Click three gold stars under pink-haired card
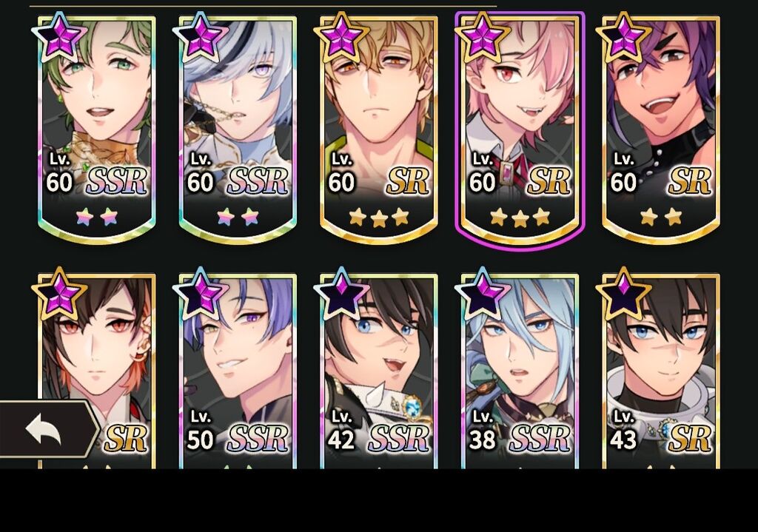Screen dimensions: 758x532 (x=520, y=218)
